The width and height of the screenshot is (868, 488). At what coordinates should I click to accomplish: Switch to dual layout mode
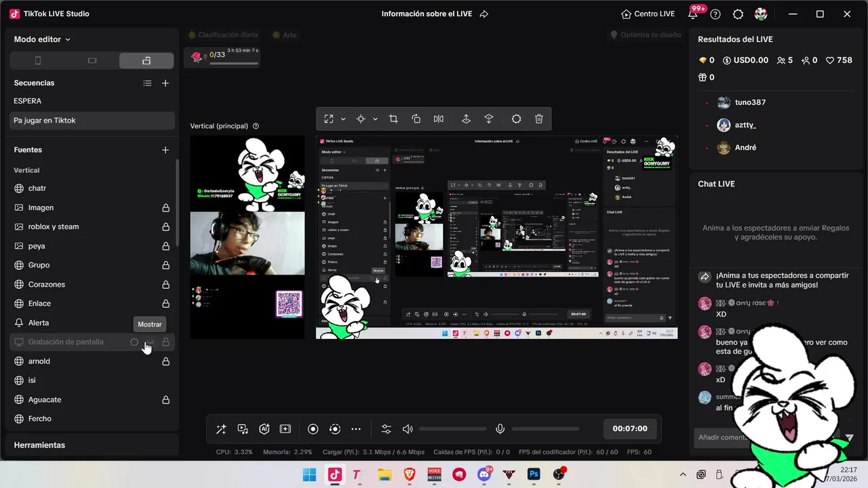pos(146,60)
